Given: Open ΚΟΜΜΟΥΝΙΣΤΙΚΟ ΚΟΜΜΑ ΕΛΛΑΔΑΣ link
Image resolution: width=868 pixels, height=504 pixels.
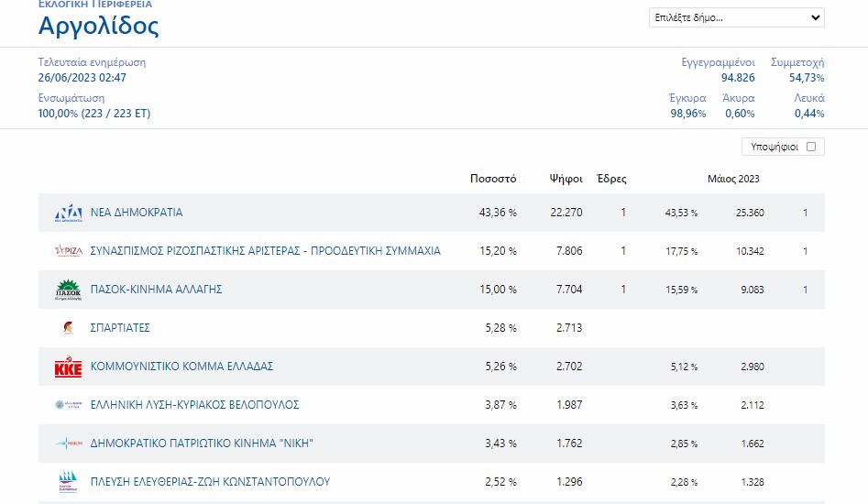Looking at the screenshot, I should [x=181, y=367].
